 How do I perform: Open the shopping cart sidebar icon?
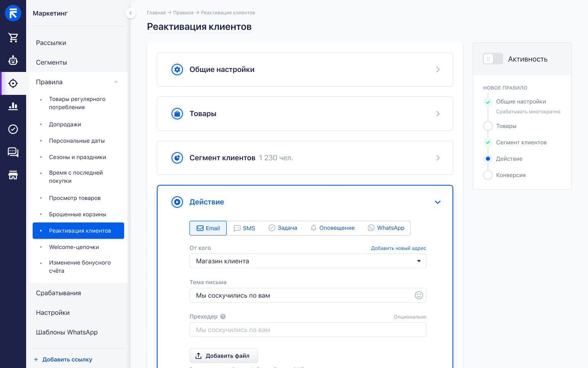click(x=13, y=38)
